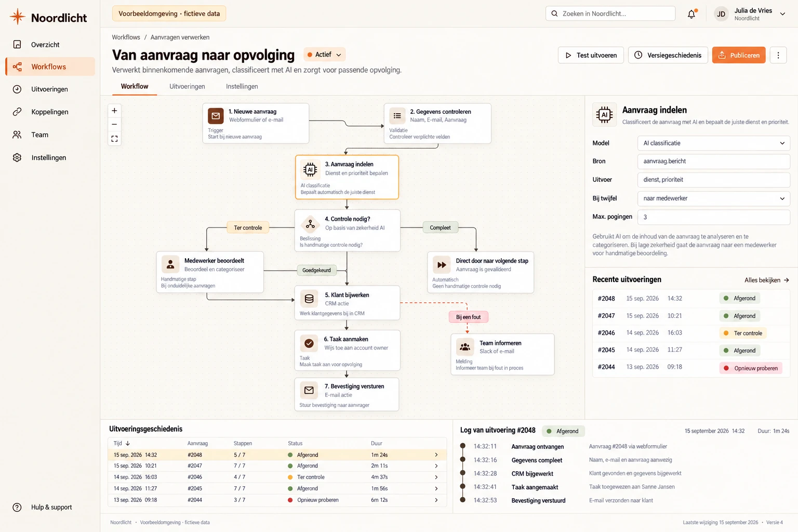Click the Publiceren button
The height and width of the screenshot is (532, 798).
click(x=739, y=55)
